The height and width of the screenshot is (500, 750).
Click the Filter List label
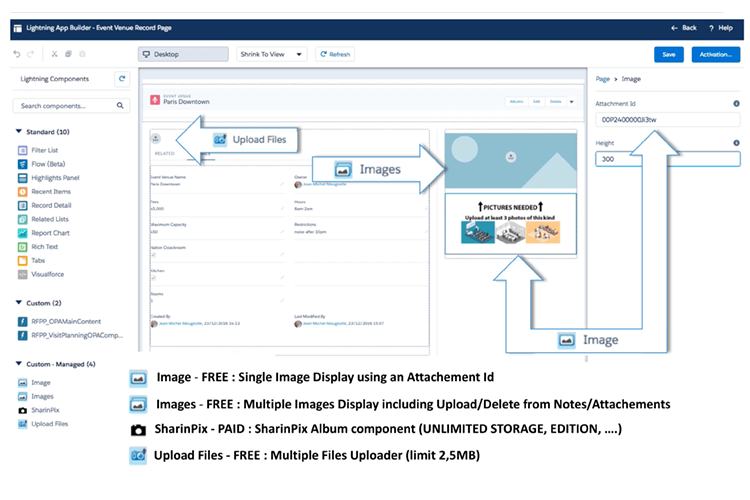coord(44,150)
